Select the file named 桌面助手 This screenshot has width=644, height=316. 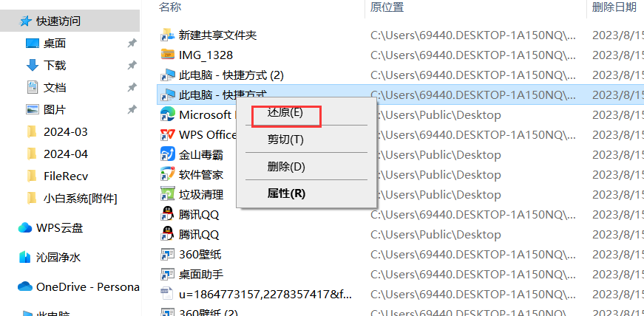(x=201, y=274)
